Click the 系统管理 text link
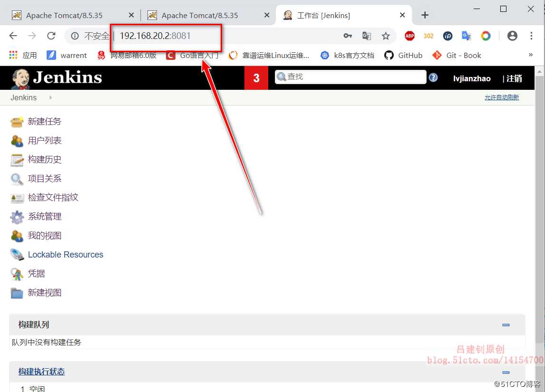Screen dimensions: 545x392 pos(45,217)
